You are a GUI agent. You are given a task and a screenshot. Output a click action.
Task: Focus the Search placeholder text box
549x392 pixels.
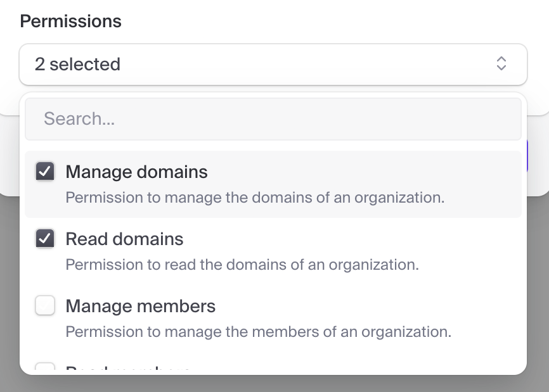pyautogui.click(x=273, y=118)
